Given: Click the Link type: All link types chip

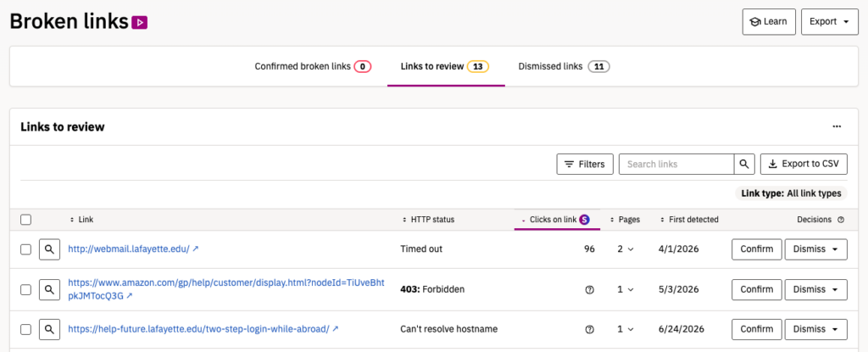Looking at the screenshot, I should click(x=791, y=193).
